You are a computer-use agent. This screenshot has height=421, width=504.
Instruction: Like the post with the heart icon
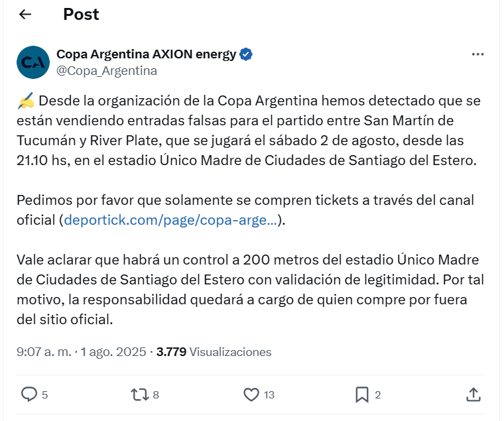(251, 394)
